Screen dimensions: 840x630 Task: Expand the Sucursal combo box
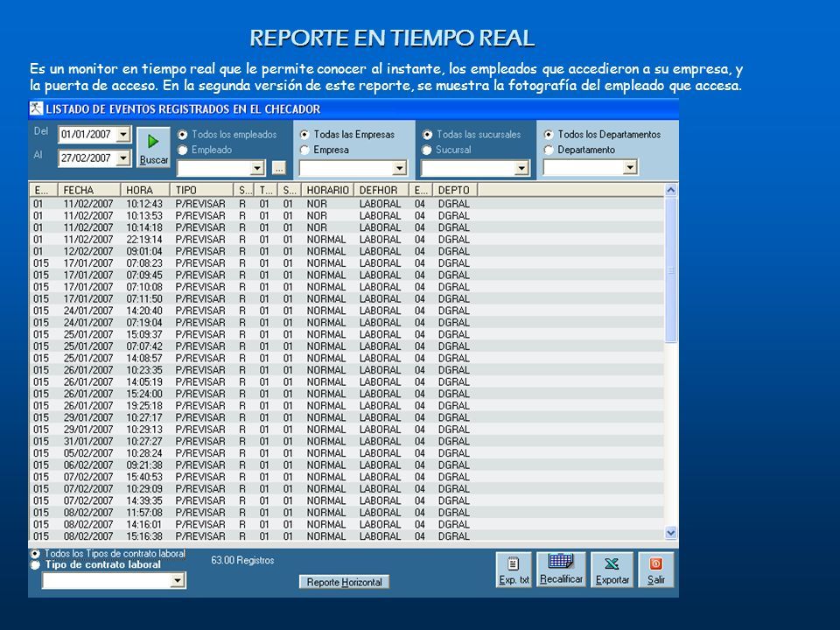(521, 168)
